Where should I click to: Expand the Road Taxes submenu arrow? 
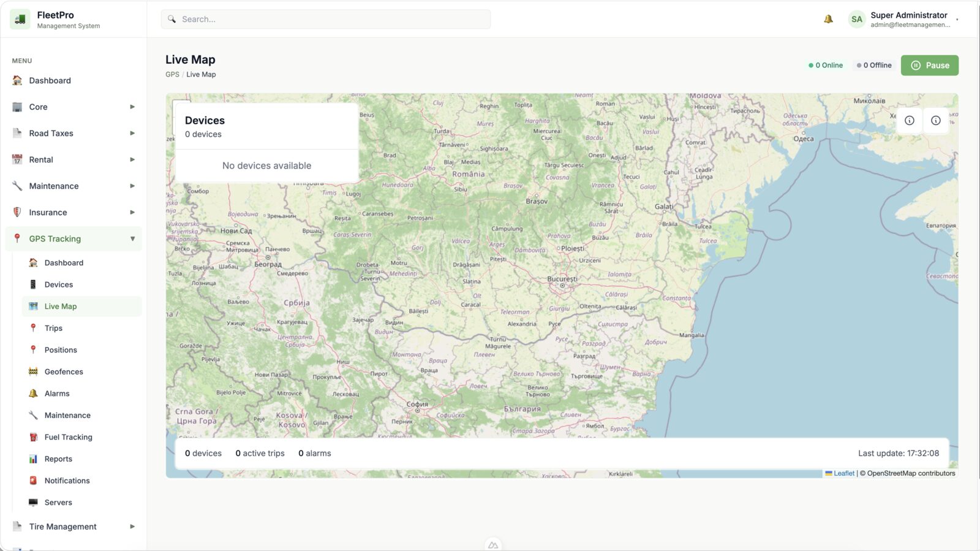[132, 133]
